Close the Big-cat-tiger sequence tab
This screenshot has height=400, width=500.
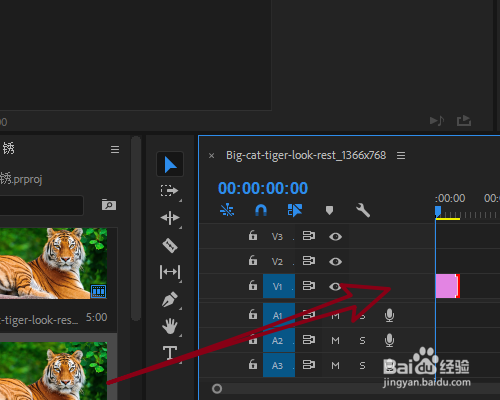(x=211, y=156)
